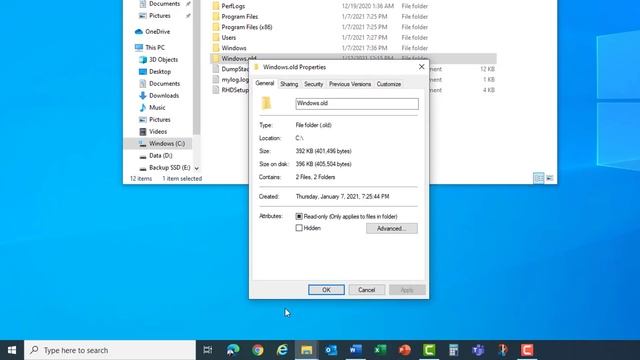
Task: Open 3D Objects in navigation pane
Action: [163, 60]
